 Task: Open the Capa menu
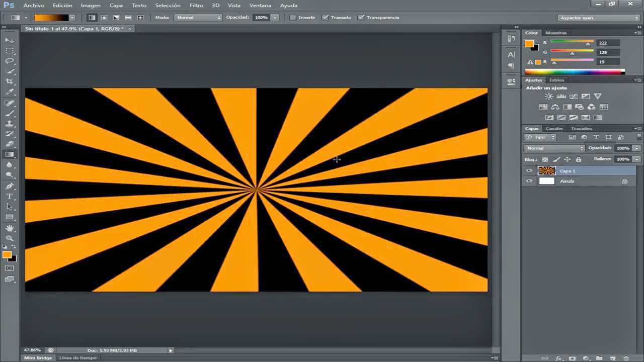(116, 6)
